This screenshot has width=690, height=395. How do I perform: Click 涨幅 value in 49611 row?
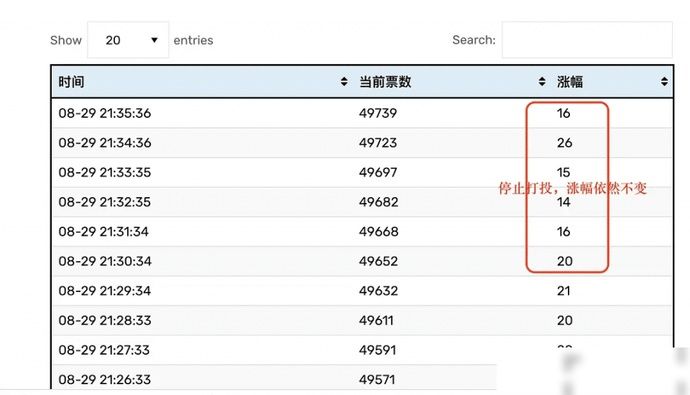coord(565,320)
